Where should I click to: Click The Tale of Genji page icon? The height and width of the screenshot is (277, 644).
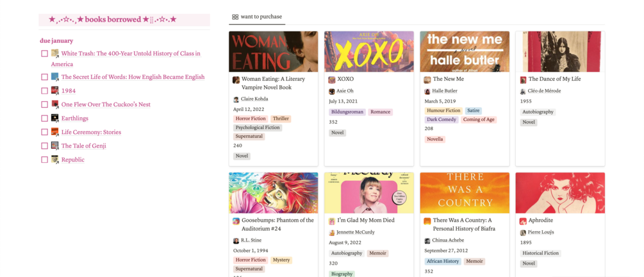pos(55,146)
